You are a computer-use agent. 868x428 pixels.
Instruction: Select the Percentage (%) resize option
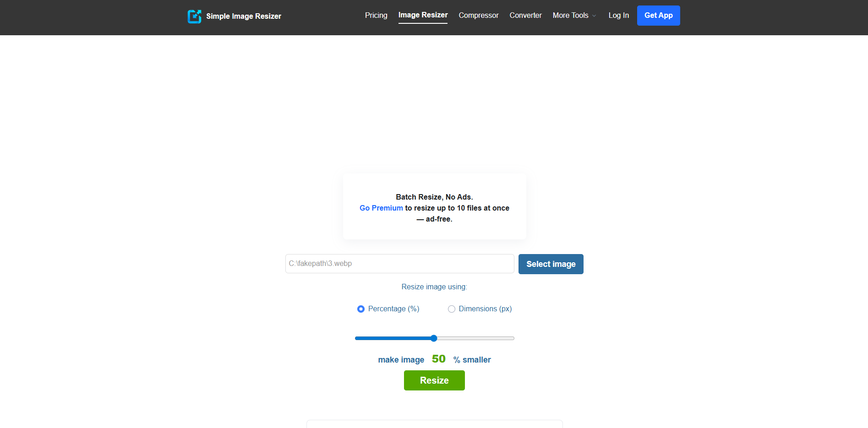tap(360, 309)
